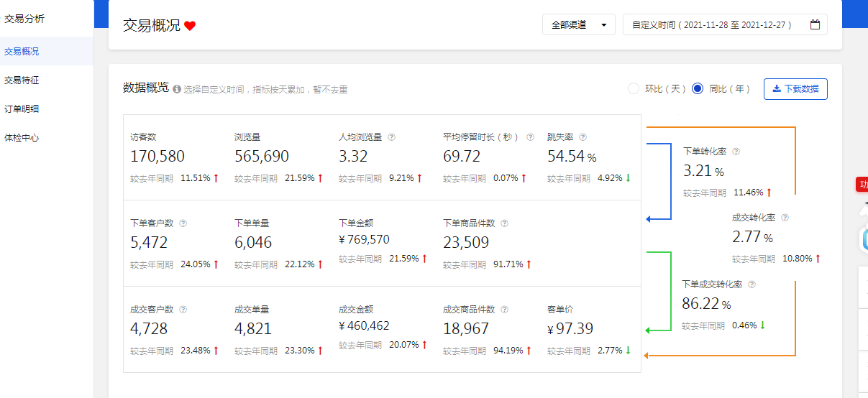
Task: Open the 全部渠道 channel dropdown
Action: tap(578, 24)
